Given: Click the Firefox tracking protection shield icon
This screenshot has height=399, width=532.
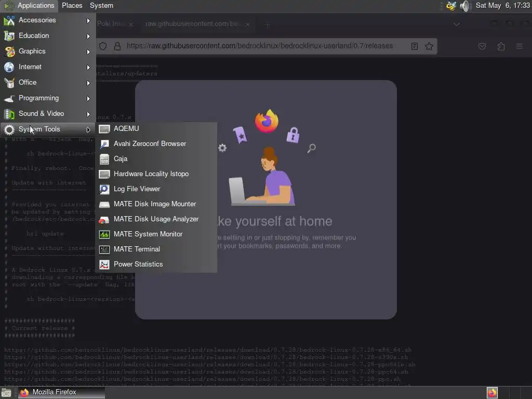Looking at the screenshot, I should (x=103, y=46).
